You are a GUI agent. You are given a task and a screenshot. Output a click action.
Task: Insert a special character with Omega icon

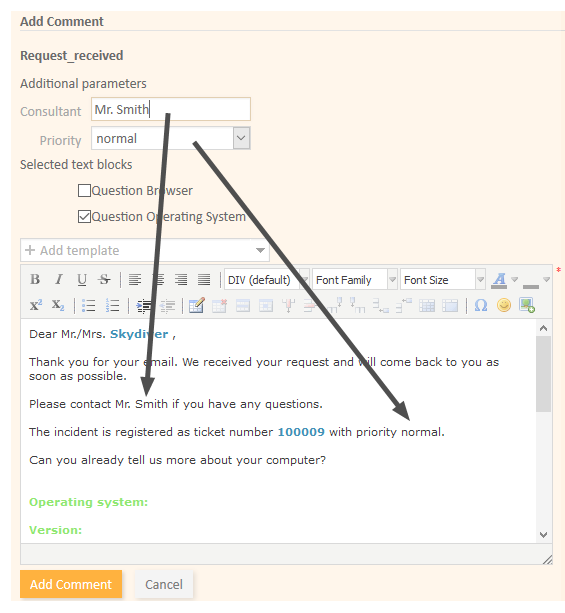[x=481, y=305]
